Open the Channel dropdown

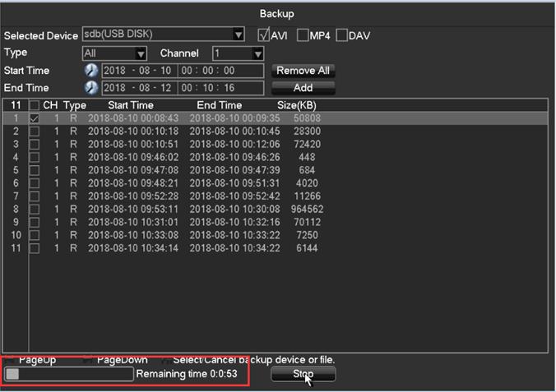[257, 53]
